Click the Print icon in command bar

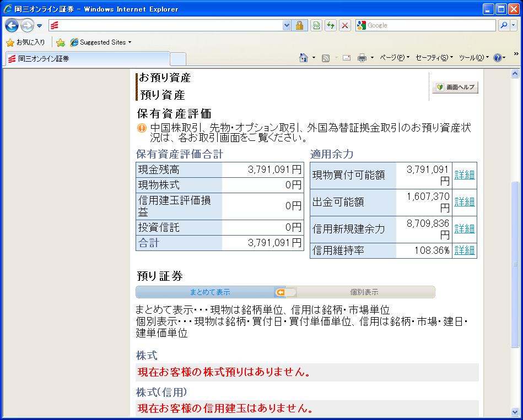click(x=362, y=58)
